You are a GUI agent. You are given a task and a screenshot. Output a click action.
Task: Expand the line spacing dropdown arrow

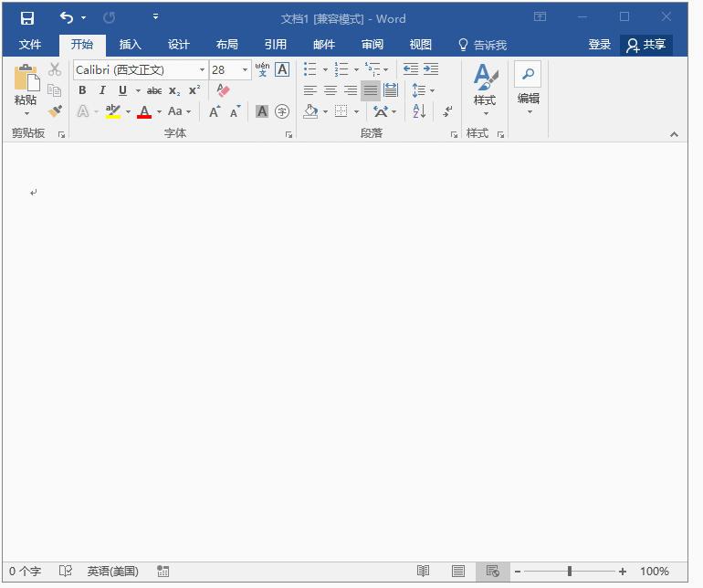(x=432, y=90)
